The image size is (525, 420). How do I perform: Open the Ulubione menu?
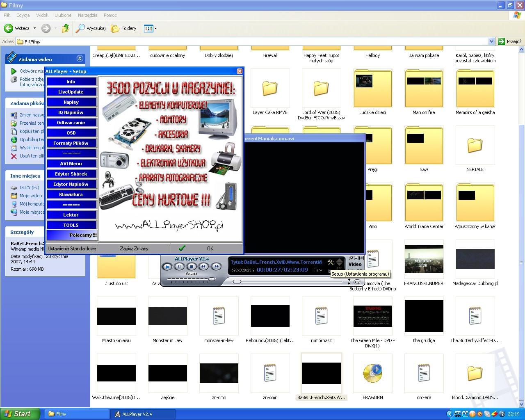pos(63,15)
